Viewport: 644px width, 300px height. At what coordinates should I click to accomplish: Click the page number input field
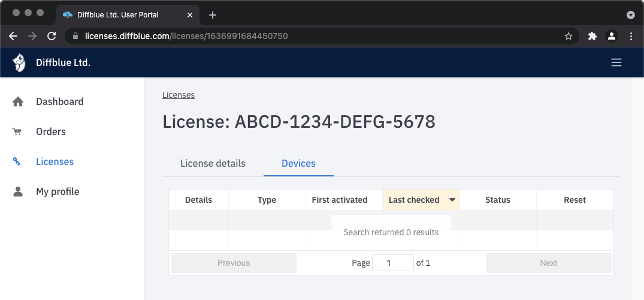pos(392,263)
